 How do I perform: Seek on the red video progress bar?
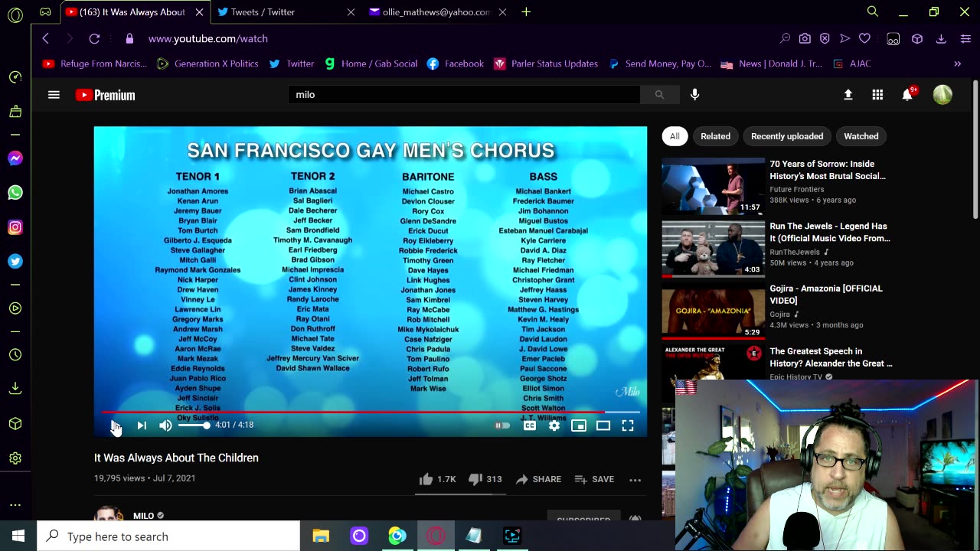[x=371, y=412]
